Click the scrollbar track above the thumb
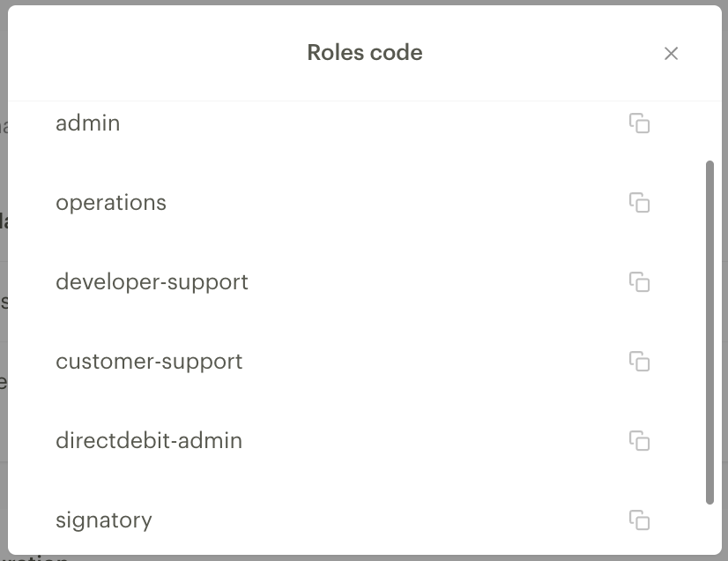 tap(709, 131)
